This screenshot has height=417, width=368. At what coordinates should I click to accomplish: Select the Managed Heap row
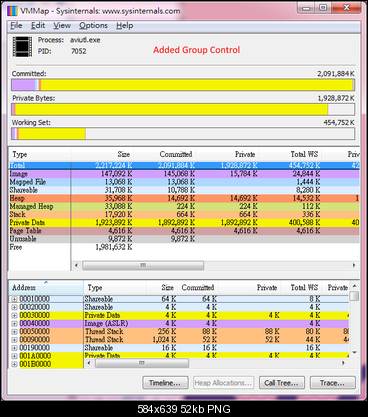click(x=184, y=206)
